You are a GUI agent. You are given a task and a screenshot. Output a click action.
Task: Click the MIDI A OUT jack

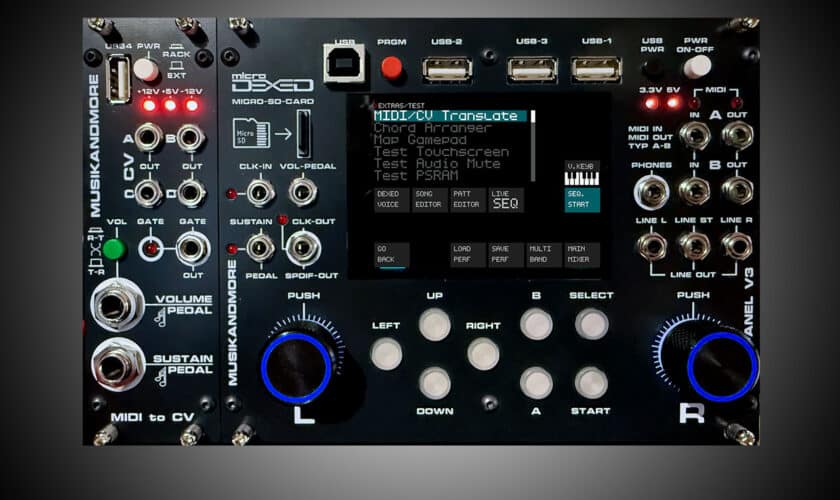click(x=737, y=135)
